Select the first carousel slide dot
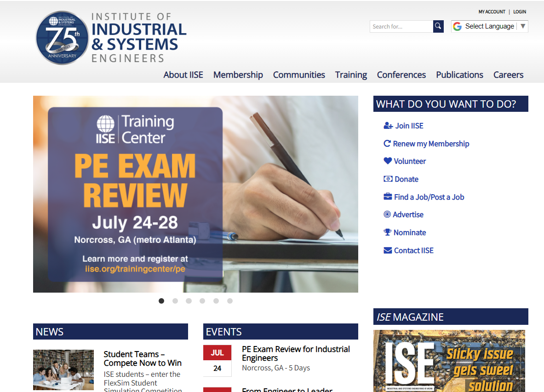This screenshot has width=544, height=392. (x=161, y=301)
